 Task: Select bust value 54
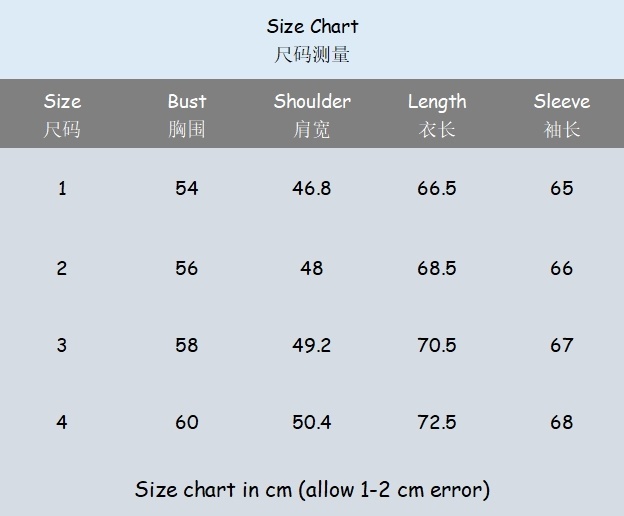coord(187,188)
